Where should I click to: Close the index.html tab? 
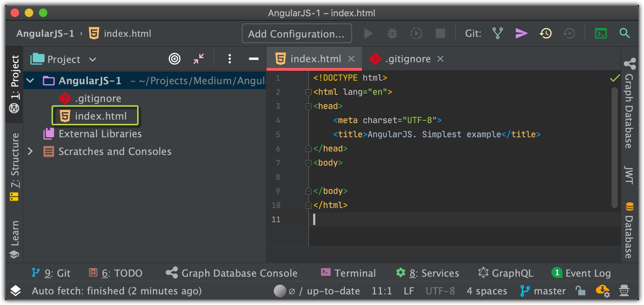351,59
